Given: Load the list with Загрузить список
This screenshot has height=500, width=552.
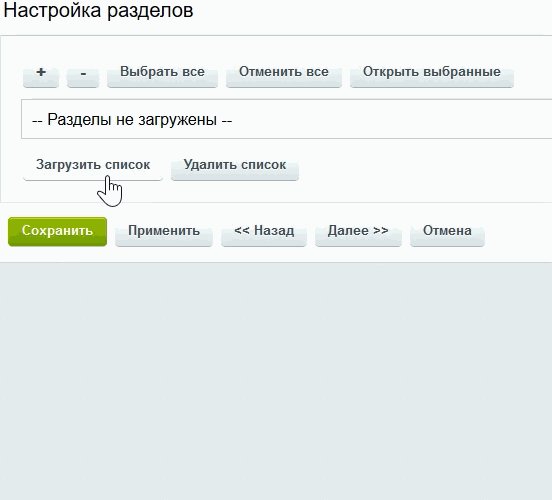Looking at the screenshot, I should [x=93, y=165].
